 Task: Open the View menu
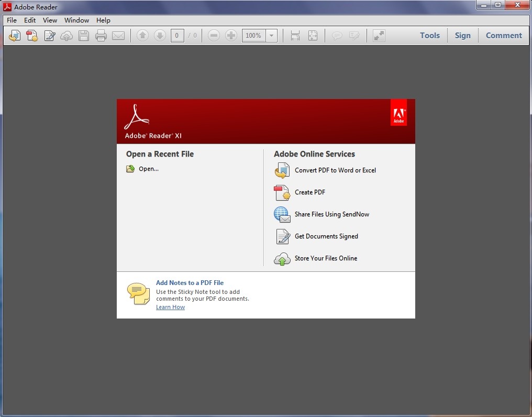[50, 20]
